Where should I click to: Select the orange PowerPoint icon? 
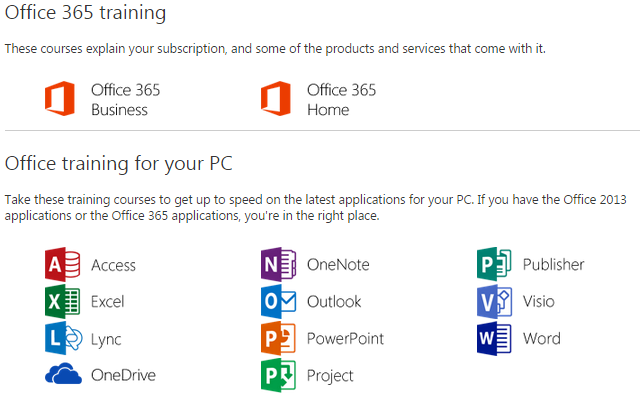[x=278, y=338]
